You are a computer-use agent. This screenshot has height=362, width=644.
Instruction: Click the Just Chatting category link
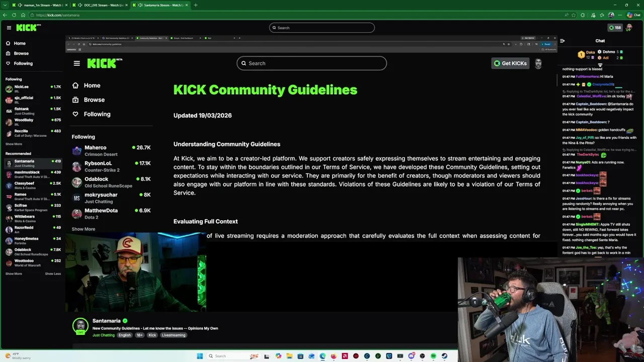tap(104, 335)
